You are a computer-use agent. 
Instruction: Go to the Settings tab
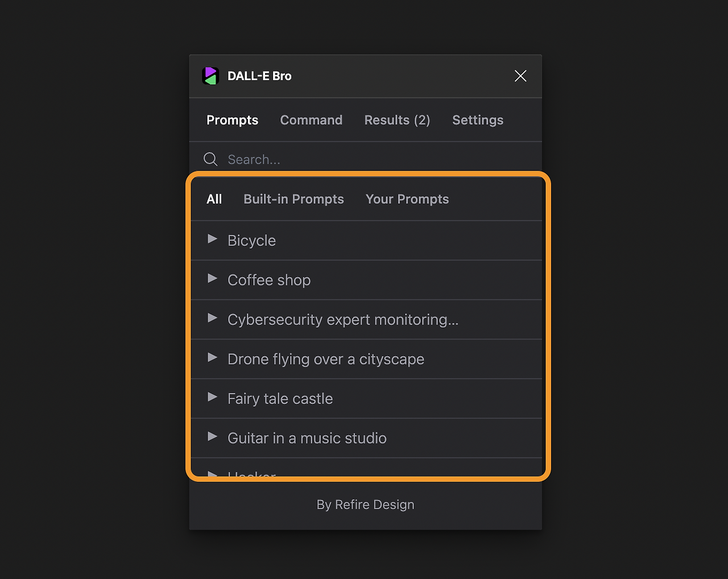[x=478, y=120]
